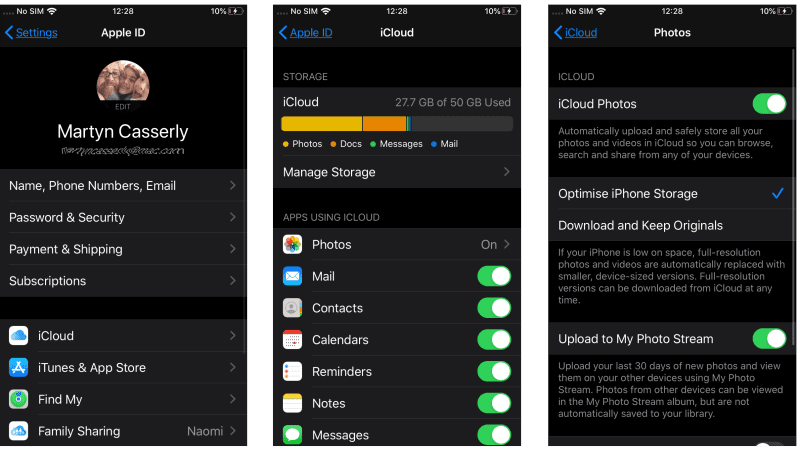This screenshot has height=450, width=800.
Task: Open Name, Phone Numbers, Email chevron
Action: click(x=233, y=185)
